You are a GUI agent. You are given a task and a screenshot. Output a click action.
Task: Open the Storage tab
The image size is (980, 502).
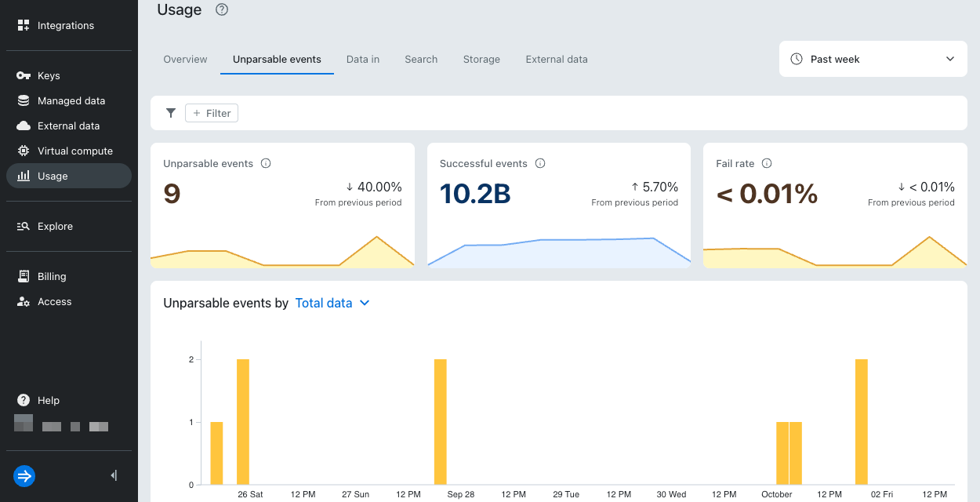pyautogui.click(x=481, y=60)
